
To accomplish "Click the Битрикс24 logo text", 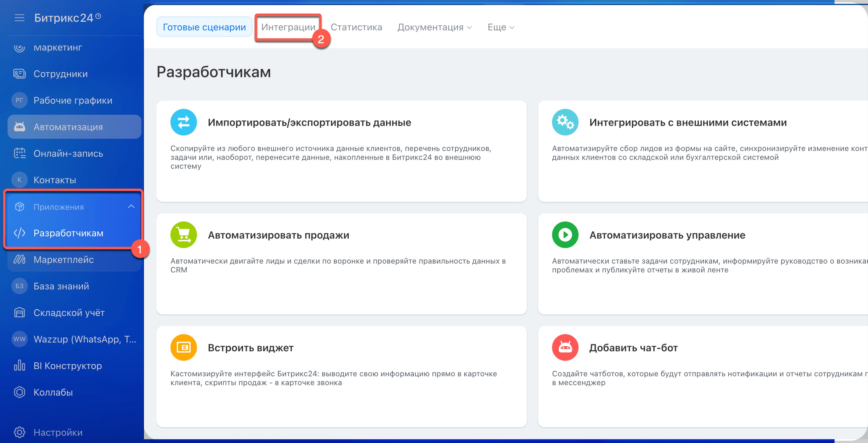I will point(64,18).
